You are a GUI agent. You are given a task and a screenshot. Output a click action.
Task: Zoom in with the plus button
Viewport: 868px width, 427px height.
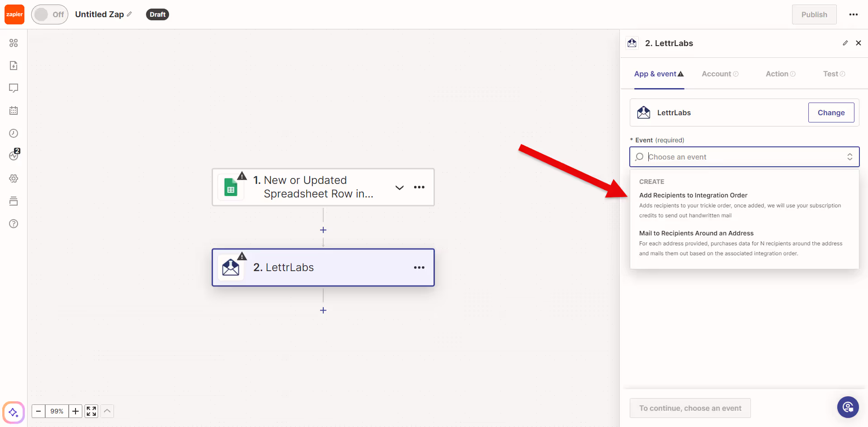[75, 411]
